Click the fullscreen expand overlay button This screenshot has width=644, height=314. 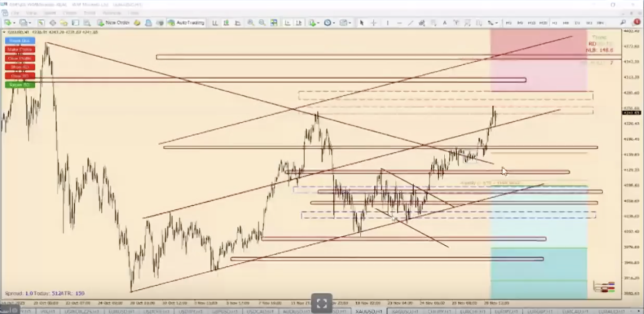[x=321, y=303]
